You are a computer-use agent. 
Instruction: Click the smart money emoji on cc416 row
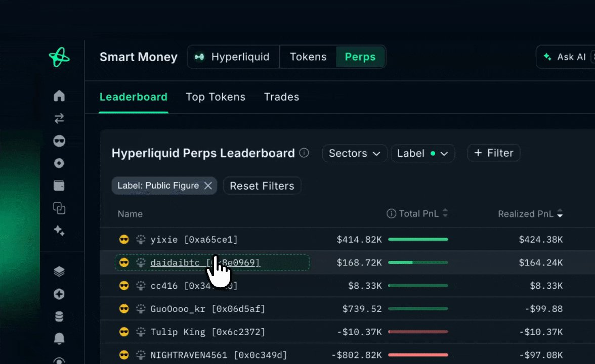click(124, 286)
